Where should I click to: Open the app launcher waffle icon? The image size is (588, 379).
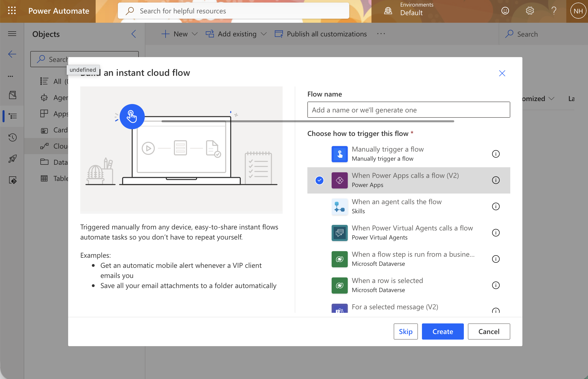click(x=12, y=11)
